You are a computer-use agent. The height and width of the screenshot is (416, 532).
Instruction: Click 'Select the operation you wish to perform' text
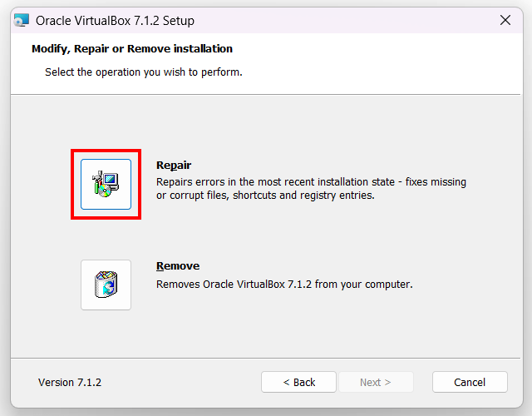144,72
